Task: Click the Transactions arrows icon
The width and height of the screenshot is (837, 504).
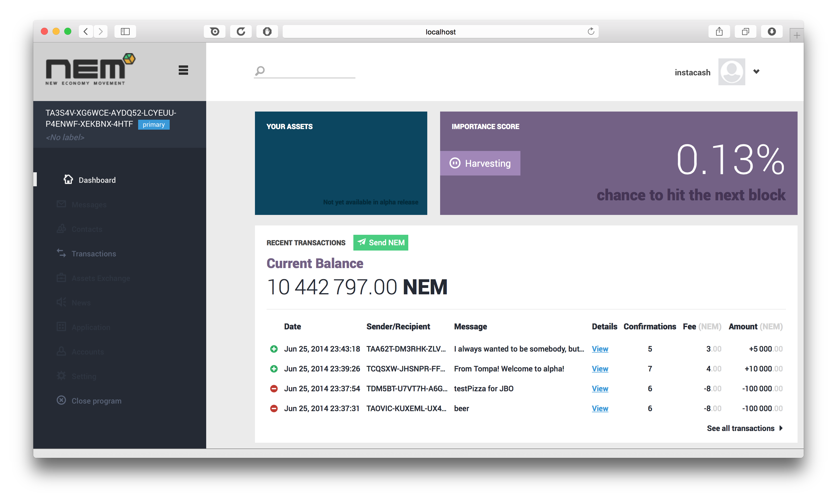Action: tap(61, 253)
